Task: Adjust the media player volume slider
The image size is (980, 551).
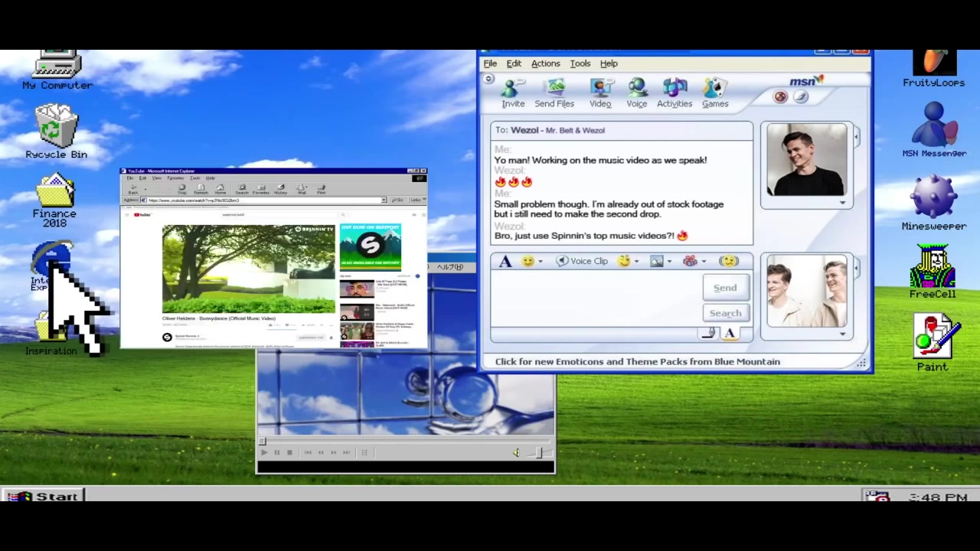Action: [x=538, y=452]
